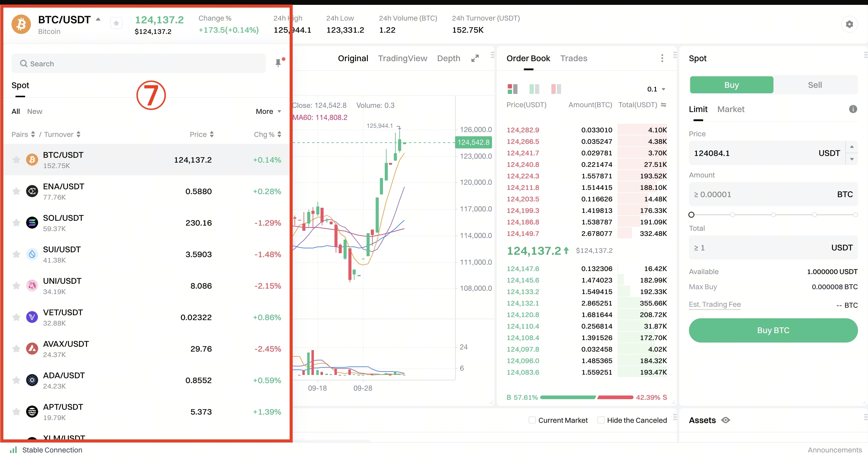Switch to the Trades tab

coord(573,58)
